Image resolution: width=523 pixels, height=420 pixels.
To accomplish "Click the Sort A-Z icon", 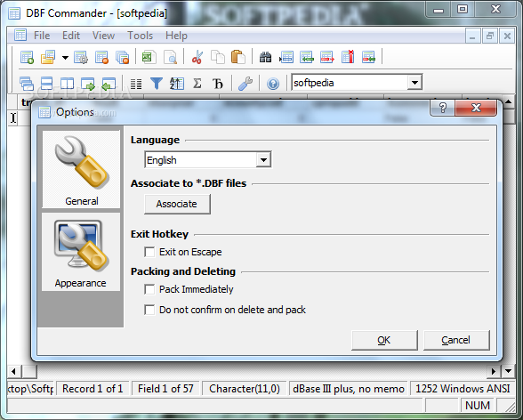I will [x=177, y=83].
